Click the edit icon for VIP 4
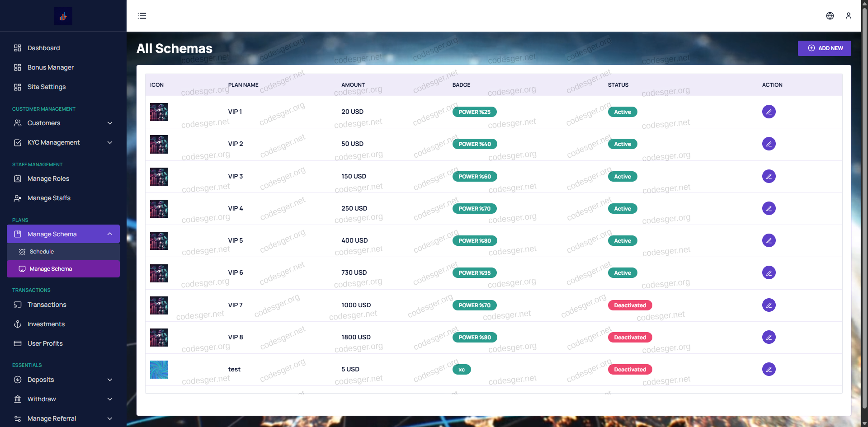This screenshot has width=868, height=427. click(x=769, y=208)
